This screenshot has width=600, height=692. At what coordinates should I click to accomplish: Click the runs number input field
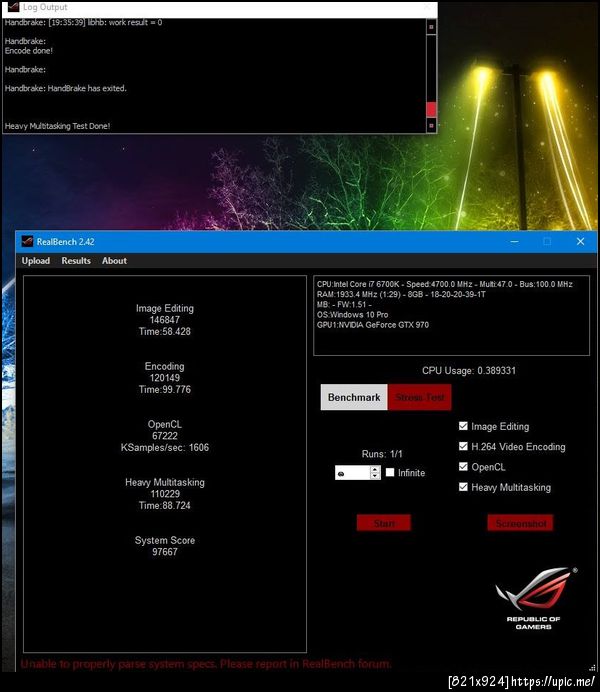(x=352, y=473)
